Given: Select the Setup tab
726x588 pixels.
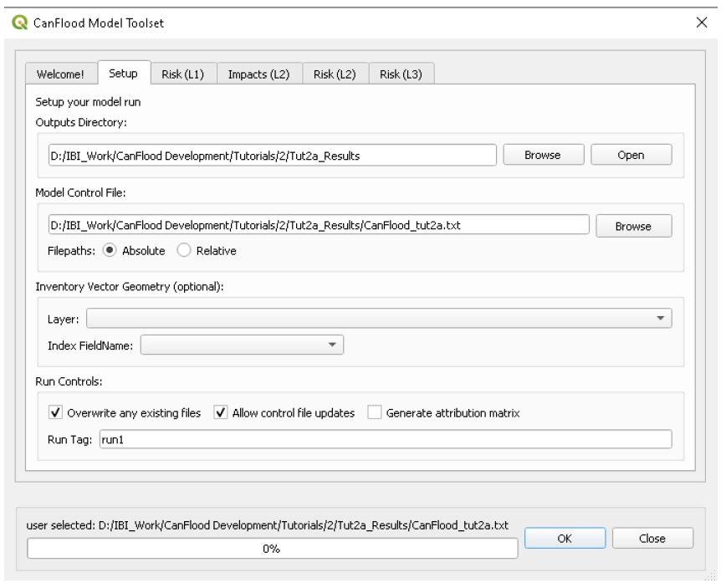Looking at the screenshot, I should click(x=124, y=73).
